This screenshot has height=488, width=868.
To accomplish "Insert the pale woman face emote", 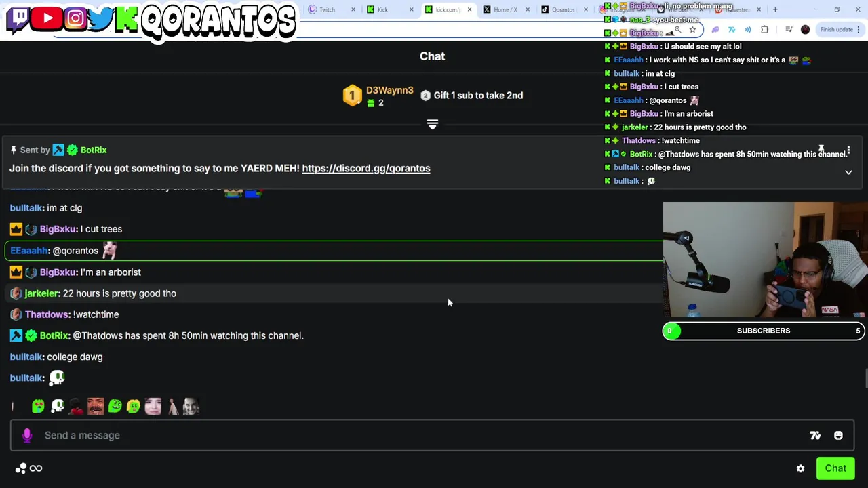I will pyautogui.click(x=153, y=407).
